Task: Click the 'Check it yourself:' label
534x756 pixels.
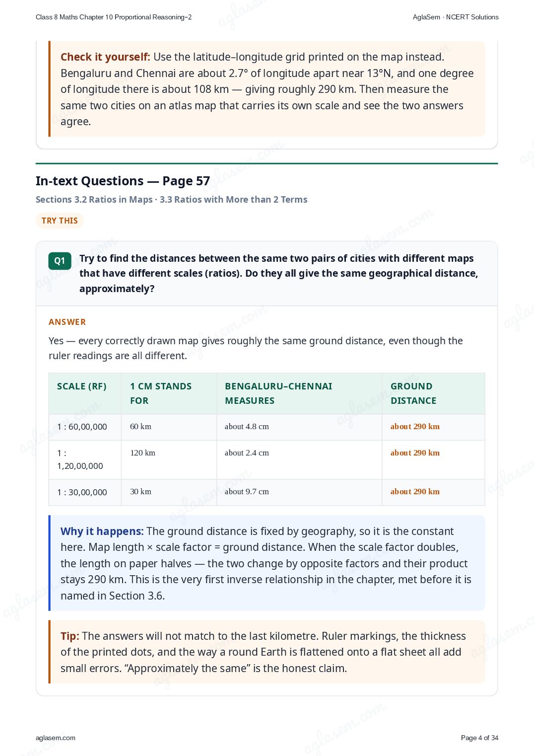Action: (x=105, y=57)
